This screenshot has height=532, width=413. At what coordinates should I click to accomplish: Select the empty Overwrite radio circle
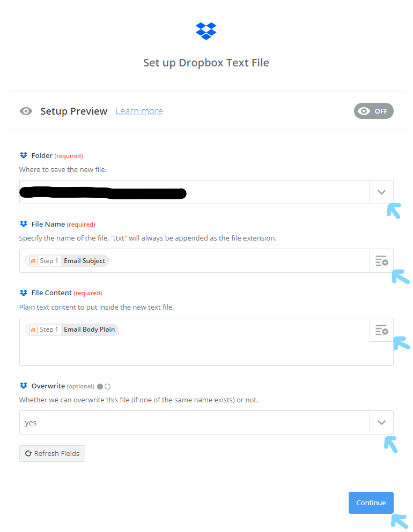click(107, 386)
